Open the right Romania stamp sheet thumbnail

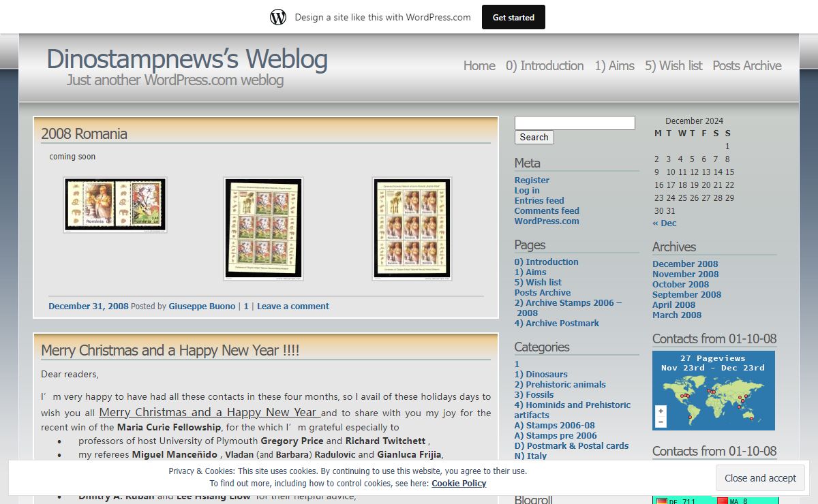(412, 229)
